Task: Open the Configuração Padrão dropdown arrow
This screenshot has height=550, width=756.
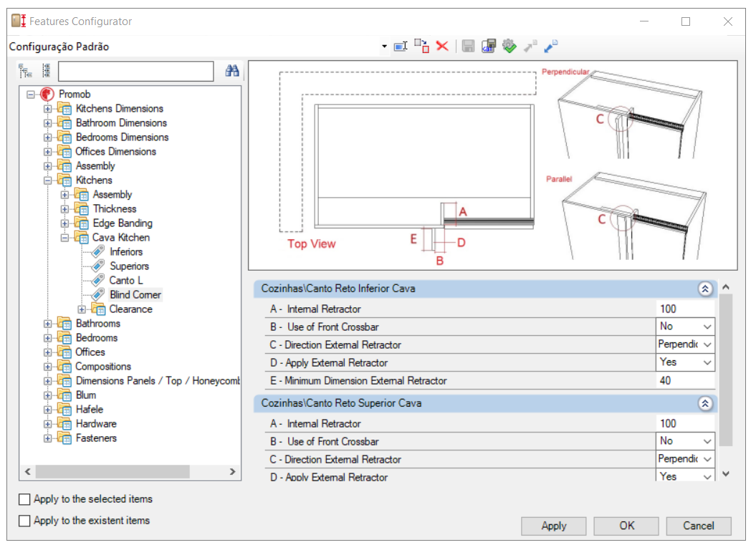Action: pos(384,47)
